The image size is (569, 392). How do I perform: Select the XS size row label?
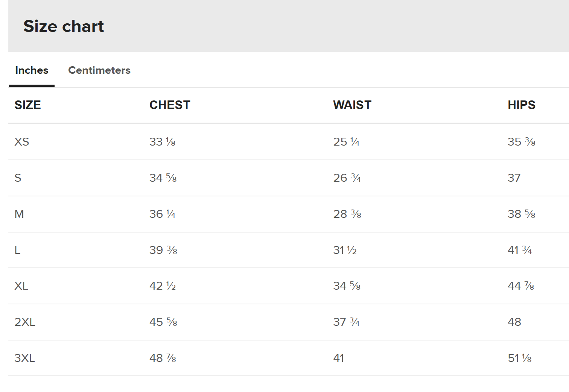click(22, 142)
